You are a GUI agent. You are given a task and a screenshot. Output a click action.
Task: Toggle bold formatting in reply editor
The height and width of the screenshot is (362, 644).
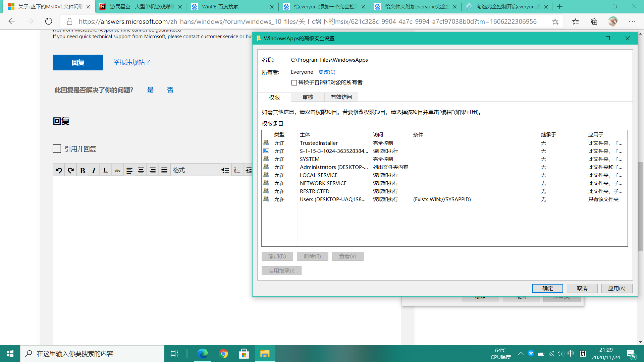(x=83, y=170)
